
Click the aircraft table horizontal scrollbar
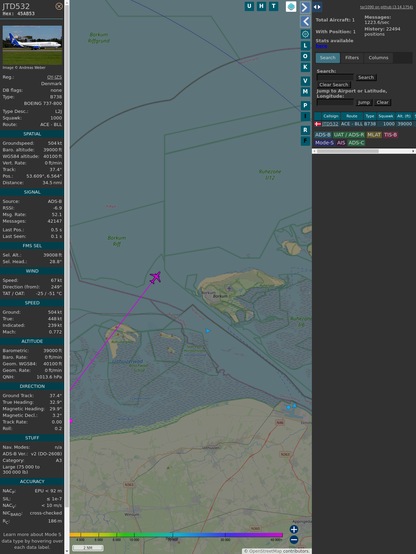[364, 151]
